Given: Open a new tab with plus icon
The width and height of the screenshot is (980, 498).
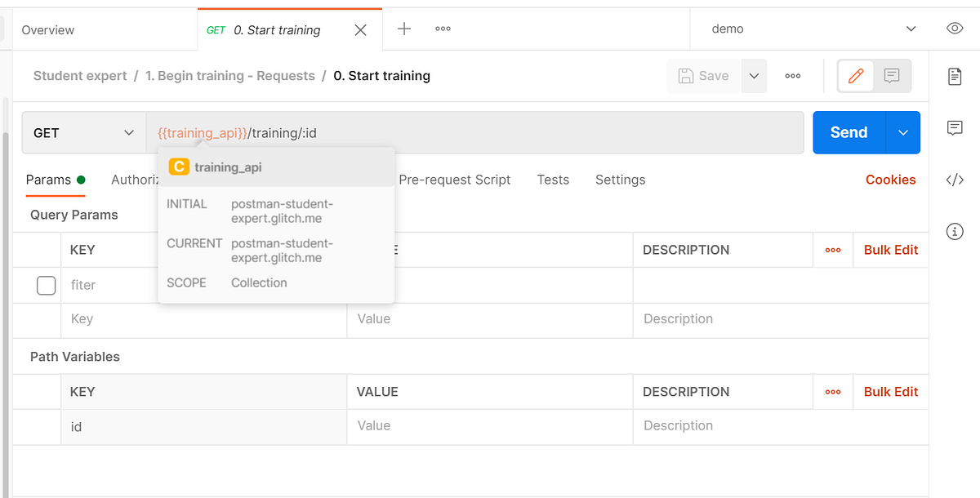Looking at the screenshot, I should point(403,29).
